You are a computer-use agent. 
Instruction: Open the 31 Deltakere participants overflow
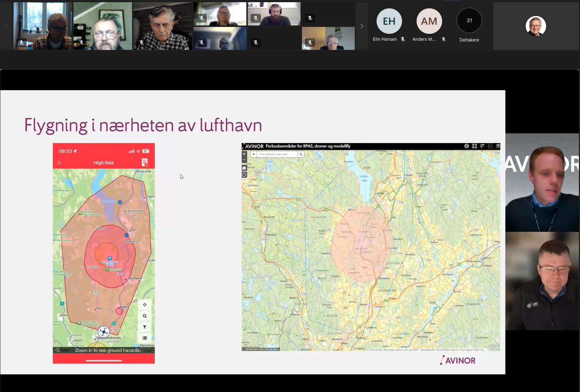pyautogui.click(x=469, y=21)
